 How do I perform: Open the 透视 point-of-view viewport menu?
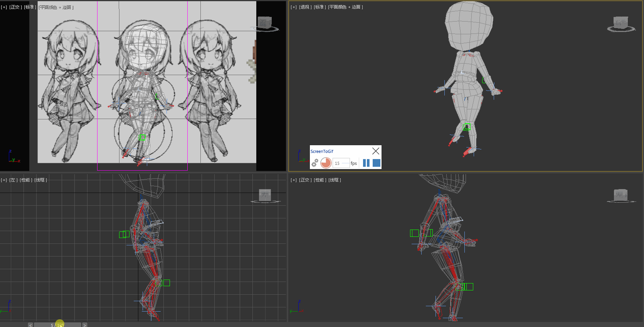(305, 7)
